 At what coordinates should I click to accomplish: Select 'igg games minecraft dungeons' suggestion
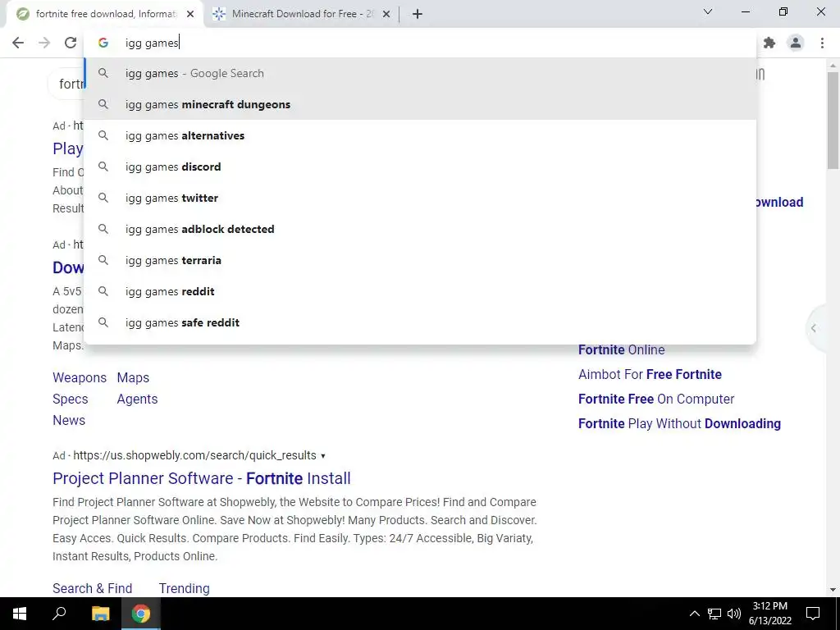pyautogui.click(x=421, y=104)
